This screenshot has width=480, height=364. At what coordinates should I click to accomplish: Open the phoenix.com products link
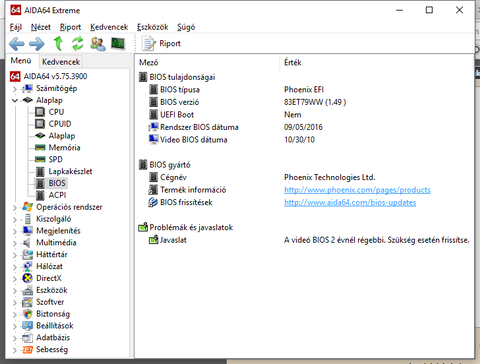357,190
